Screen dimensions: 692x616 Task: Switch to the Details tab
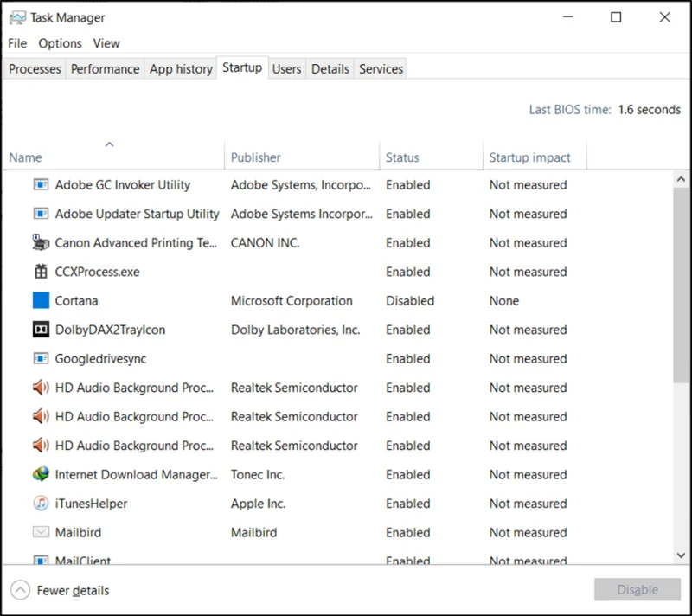tap(330, 69)
